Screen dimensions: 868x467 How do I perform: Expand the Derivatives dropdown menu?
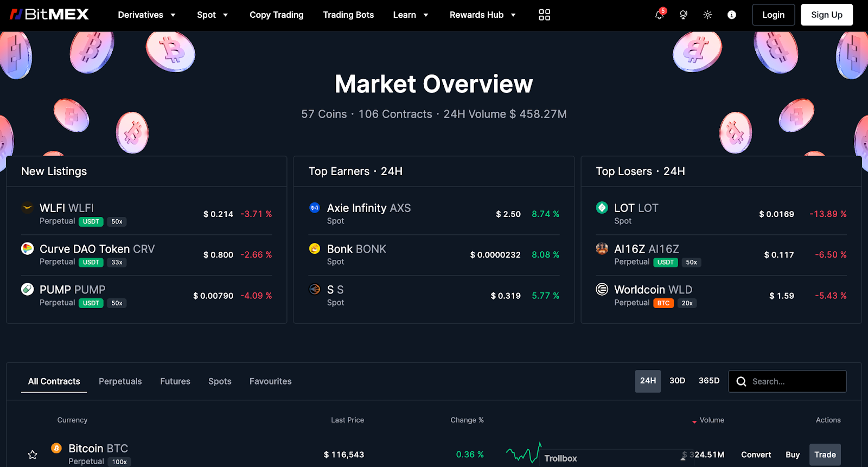tap(146, 15)
